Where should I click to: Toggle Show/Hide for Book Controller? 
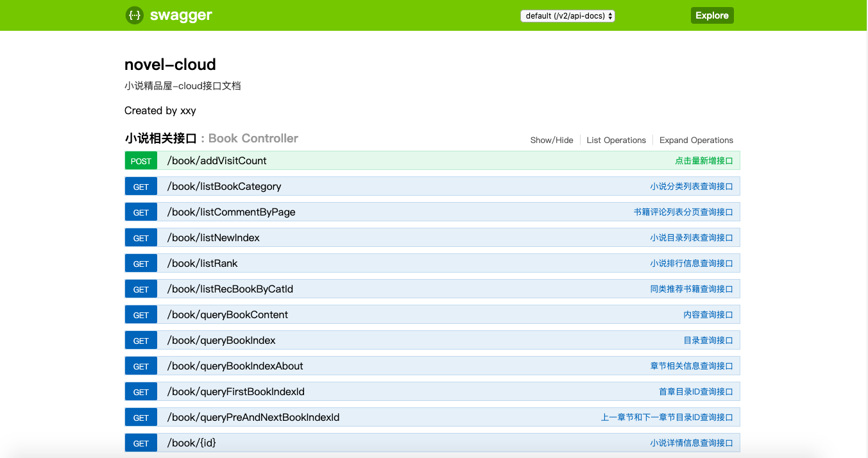(552, 140)
